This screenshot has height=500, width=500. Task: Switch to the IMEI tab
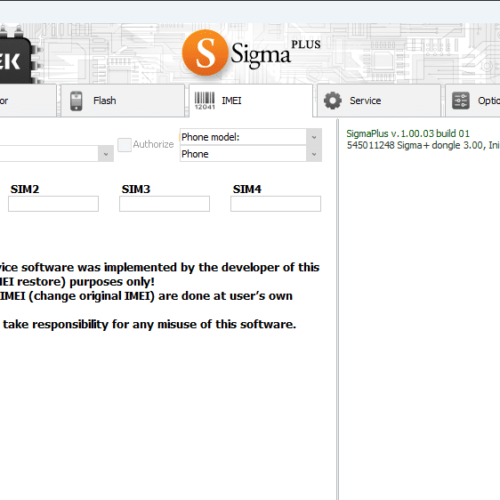(x=251, y=100)
